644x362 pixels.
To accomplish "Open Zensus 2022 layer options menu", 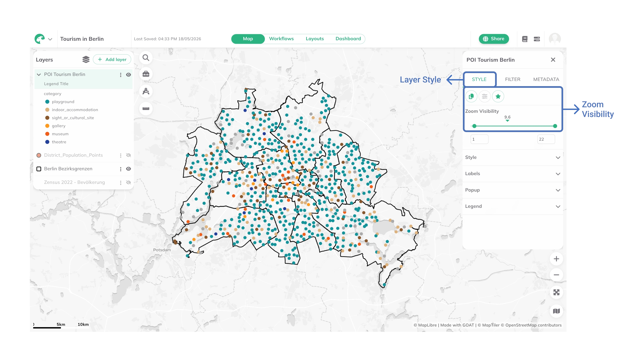I will click(121, 183).
